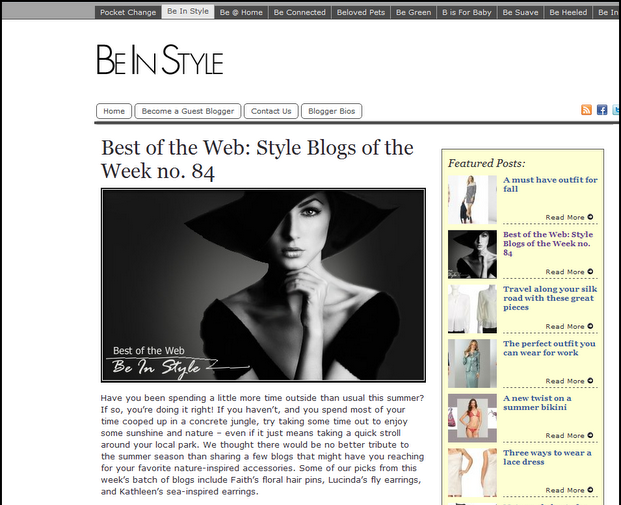Click Read More arrow under fall outfit post
The width and height of the screenshot is (621, 505).
click(590, 217)
